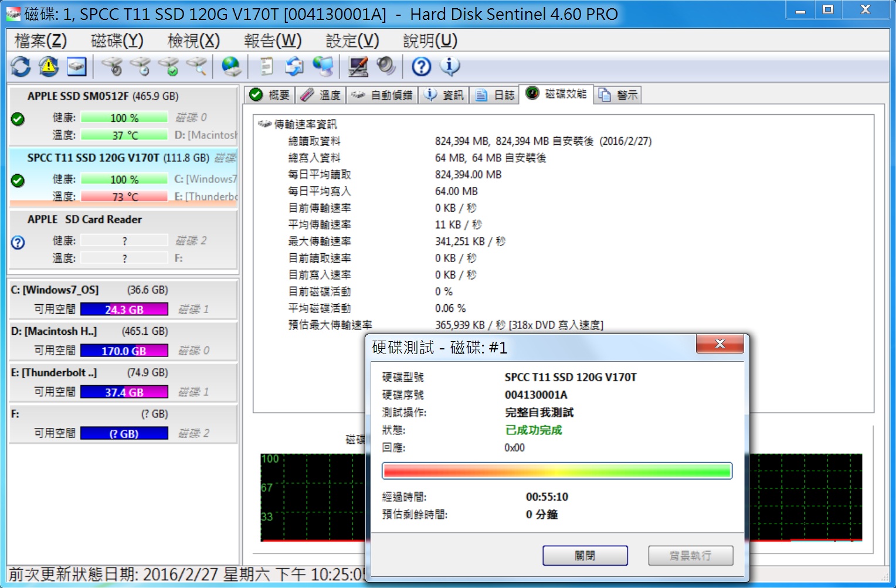Click the disk icon with magnifying glass
Viewport: 896px width, 588px height.
196,66
